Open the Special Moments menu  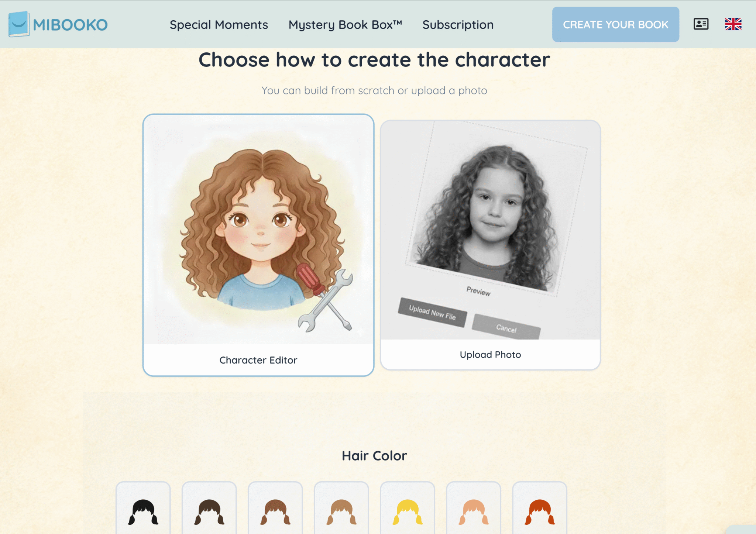point(219,25)
